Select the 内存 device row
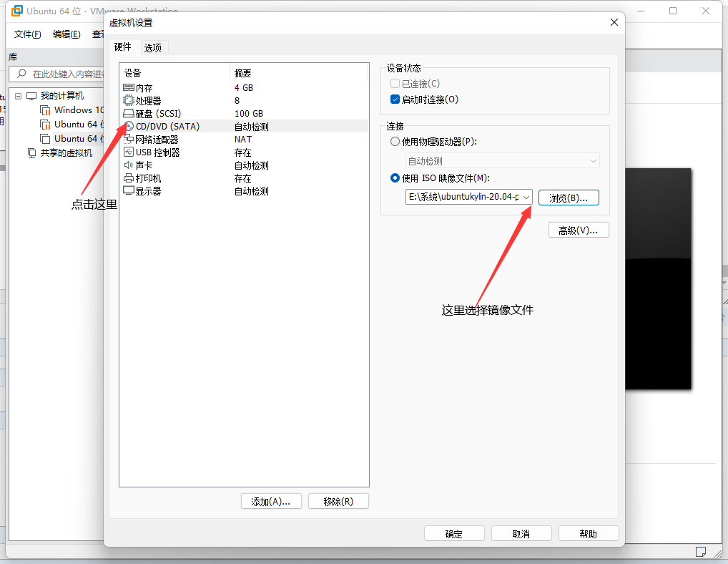 [245, 88]
